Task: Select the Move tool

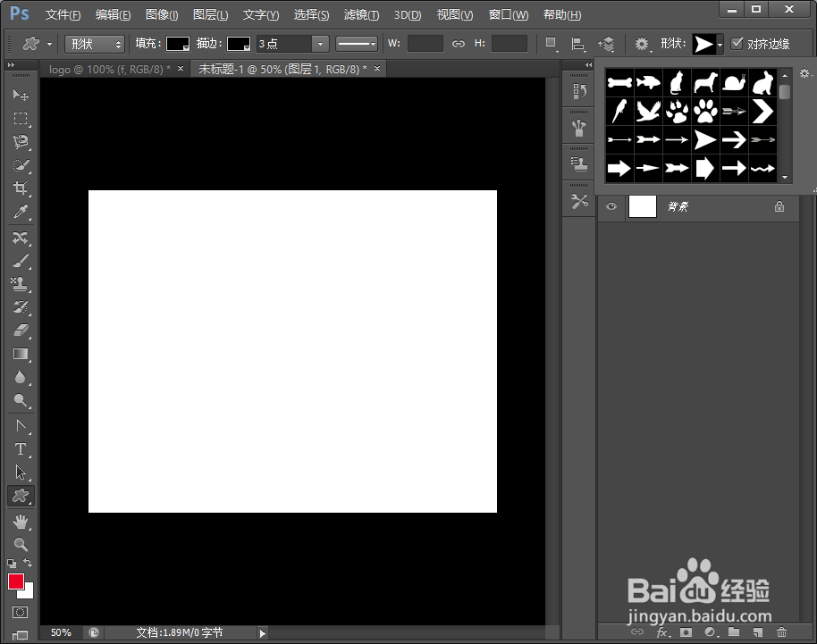Action: click(21, 95)
